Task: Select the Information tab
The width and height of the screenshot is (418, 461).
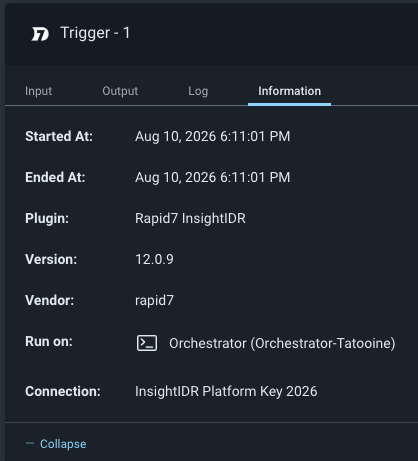Action: pos(289,91)
